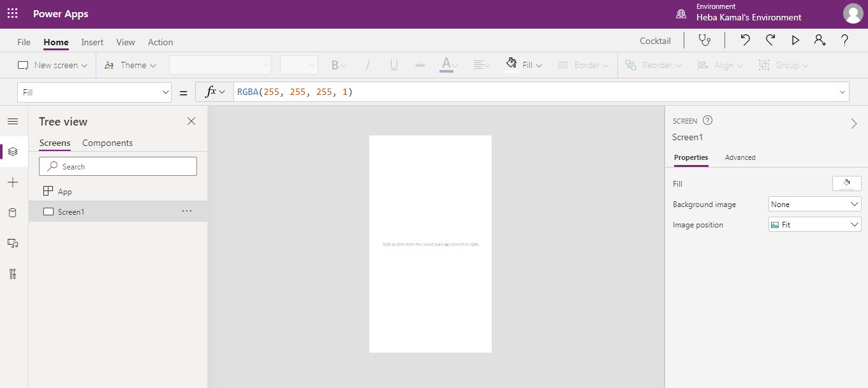The height and width of the screenshot is (388, 868).
Task: Open the Components tab in Tree view
Action: 107,143
